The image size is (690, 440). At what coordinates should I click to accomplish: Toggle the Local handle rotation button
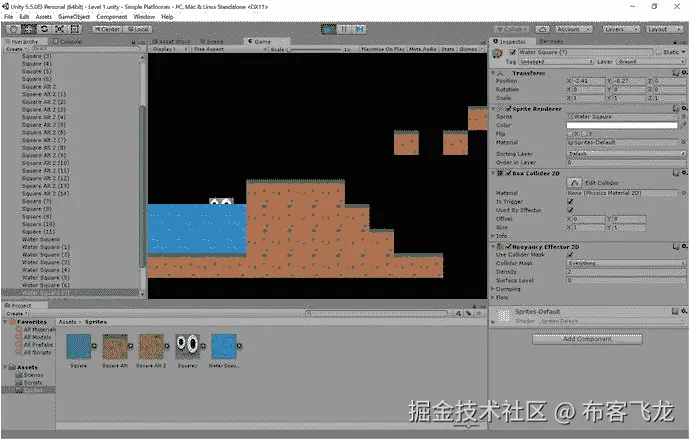click(137, 29)
